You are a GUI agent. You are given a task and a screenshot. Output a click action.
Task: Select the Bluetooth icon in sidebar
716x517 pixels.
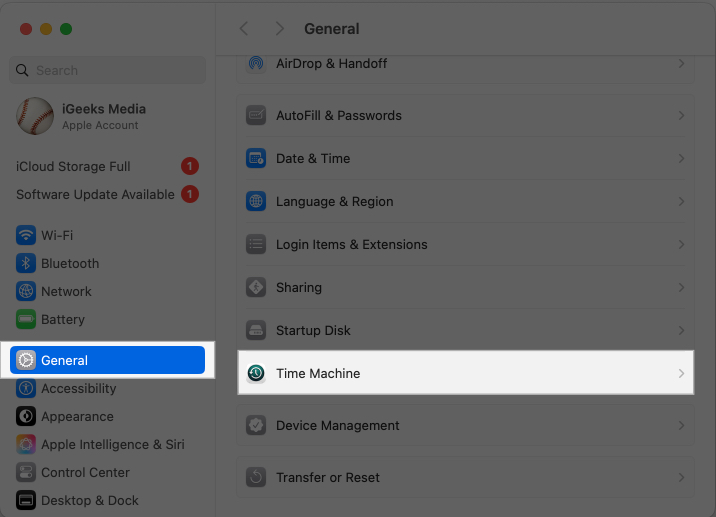pyautogui.click(x=26, y=264)
